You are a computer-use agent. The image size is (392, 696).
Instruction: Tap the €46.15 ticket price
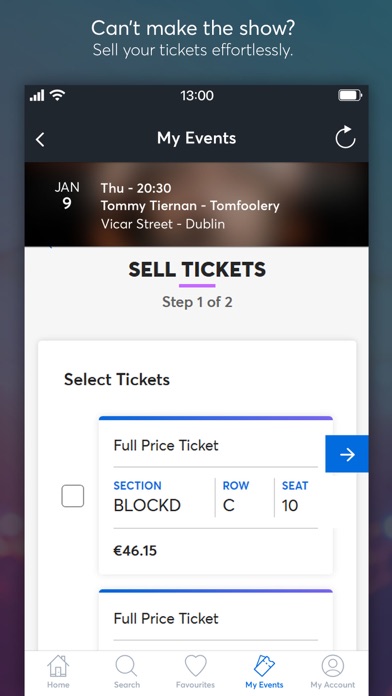click(135, 551)
